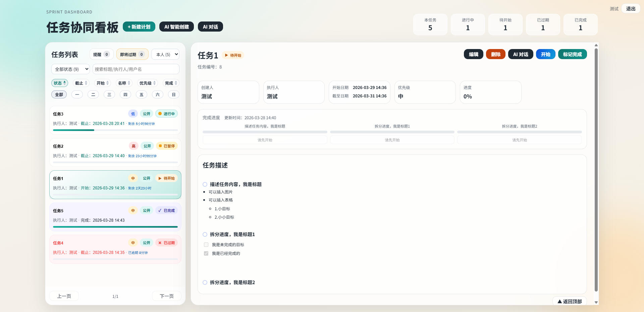Click 任务3 progress bar
Viewport: 644px width, 312px height.
[x=115, y=130]
